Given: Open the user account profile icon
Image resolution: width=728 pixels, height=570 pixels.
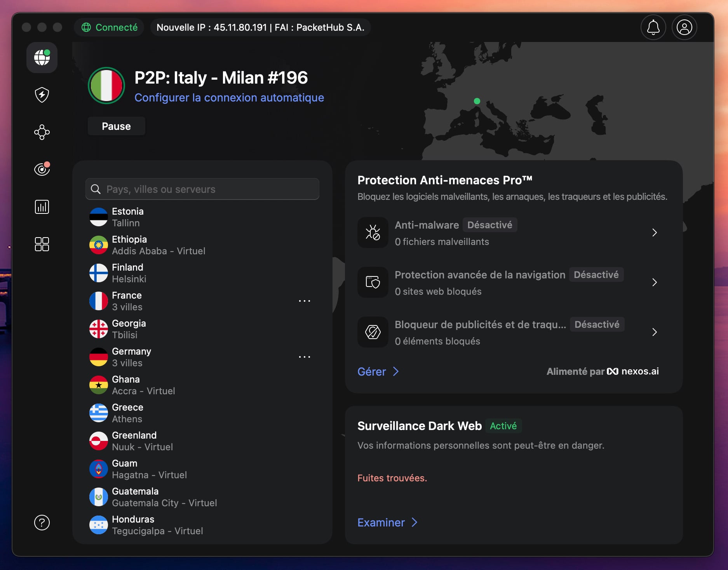Looking at the screenshot, I should click(684, 27).
